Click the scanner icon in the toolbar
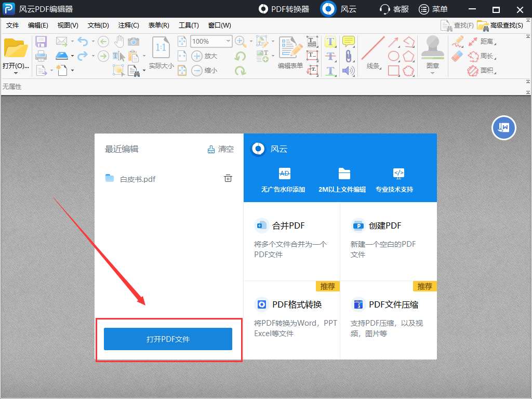532x399 pixels. tap(62, 56)
